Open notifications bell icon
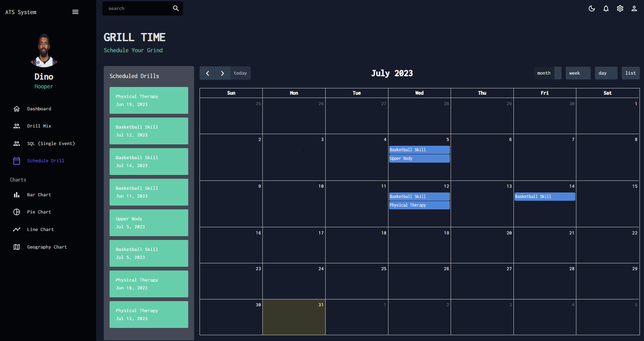This screenshot has width=644, height=341. click(606, 9)
